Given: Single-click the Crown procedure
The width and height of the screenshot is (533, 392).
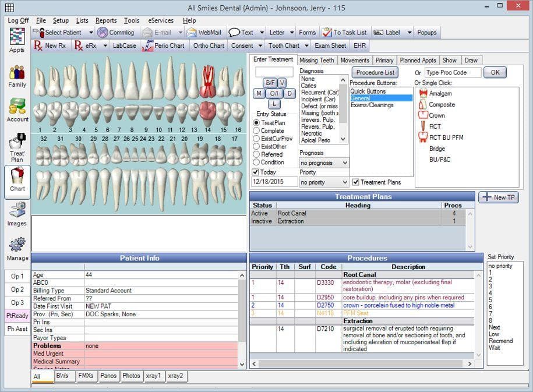Looking at the screenshot, I should tap(432, 115).
